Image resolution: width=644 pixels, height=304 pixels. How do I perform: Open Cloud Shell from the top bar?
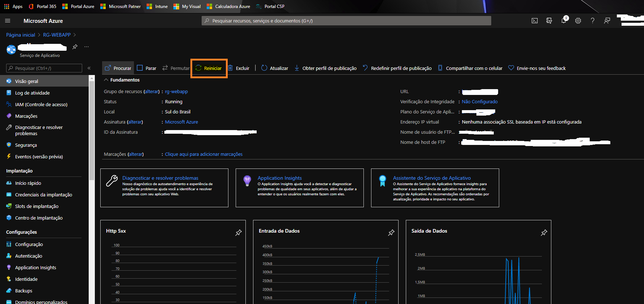tap(534, 21)
